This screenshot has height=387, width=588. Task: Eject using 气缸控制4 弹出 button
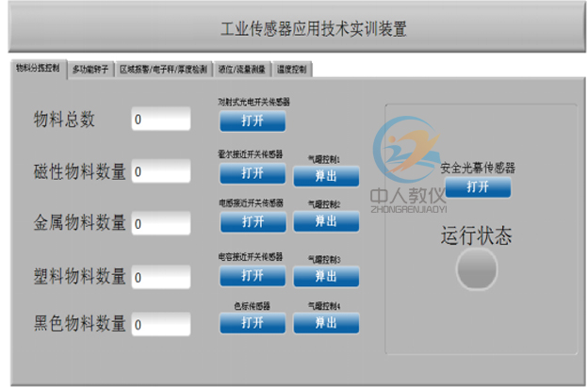(326, 323)
